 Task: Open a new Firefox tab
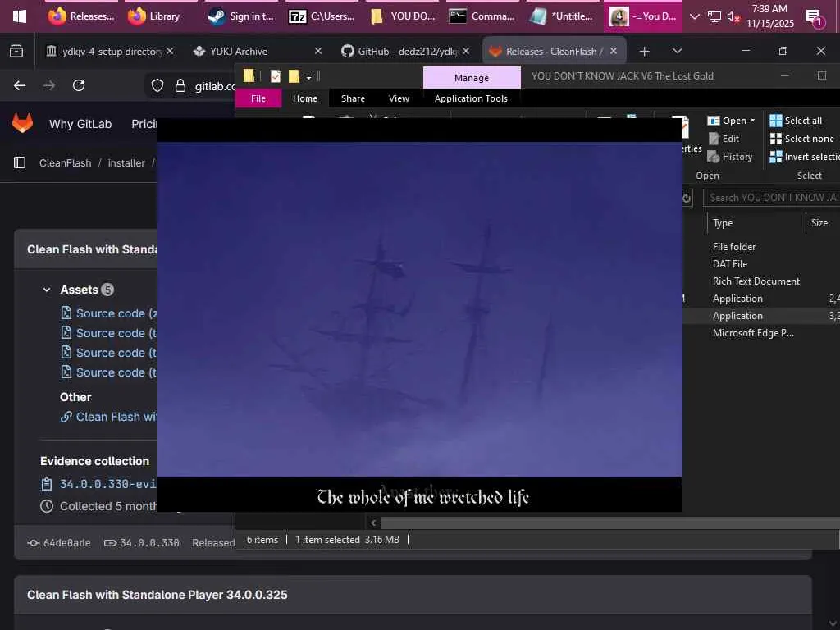point(645,52)
